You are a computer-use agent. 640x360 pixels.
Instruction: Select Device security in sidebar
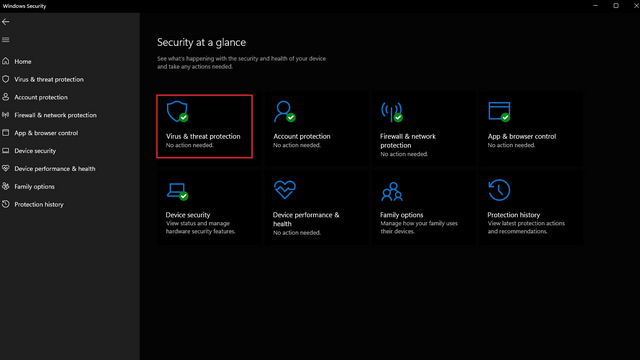[35, 151]
